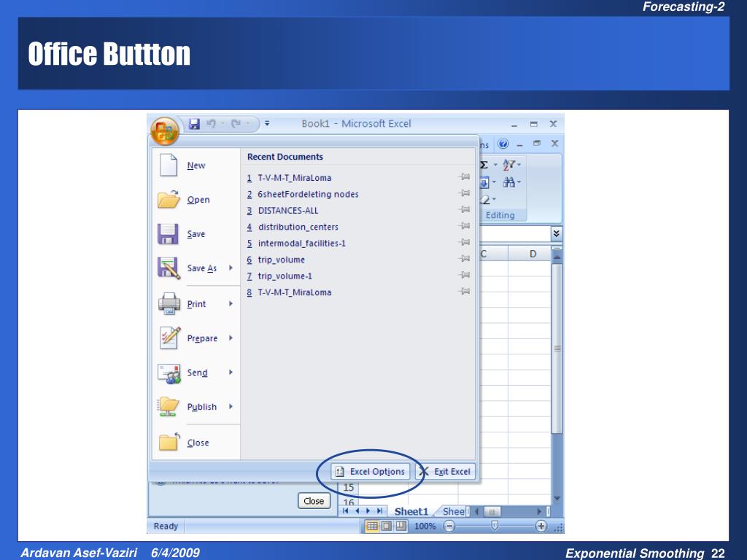Click the 100% zoom level
This screenshot has width=747, height=560.
(425, 526)
